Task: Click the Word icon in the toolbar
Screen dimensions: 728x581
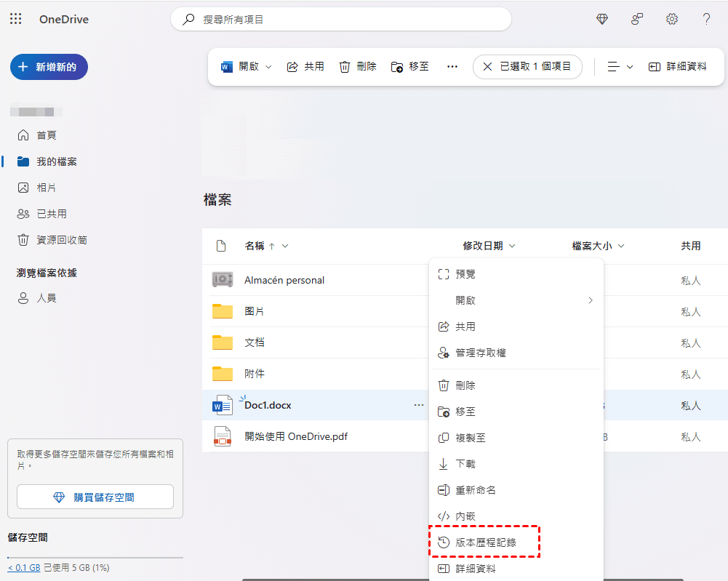Action: tap(227, 67)
